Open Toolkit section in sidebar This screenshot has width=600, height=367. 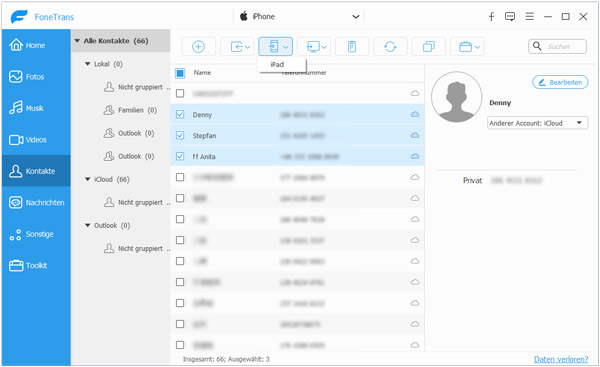(x=36, y=266)
